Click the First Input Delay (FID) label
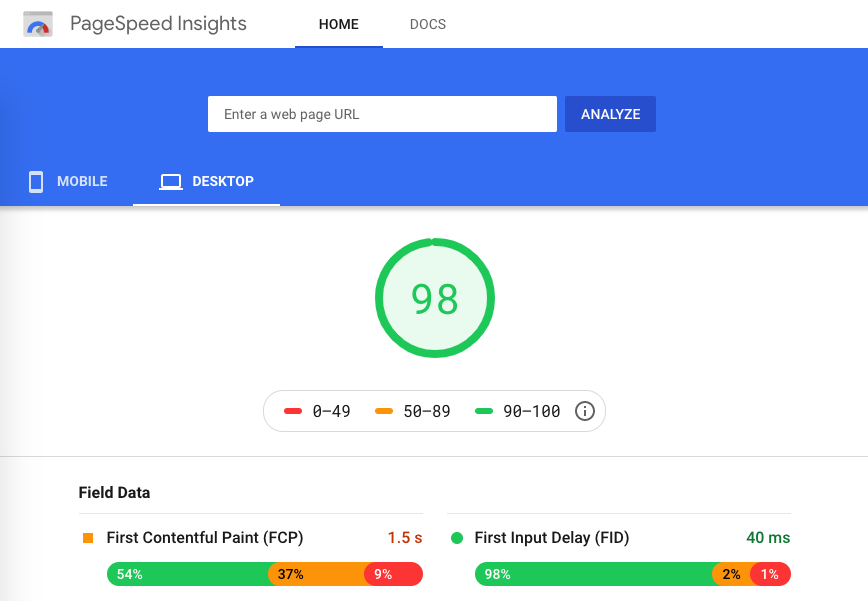 click(552, 538)
